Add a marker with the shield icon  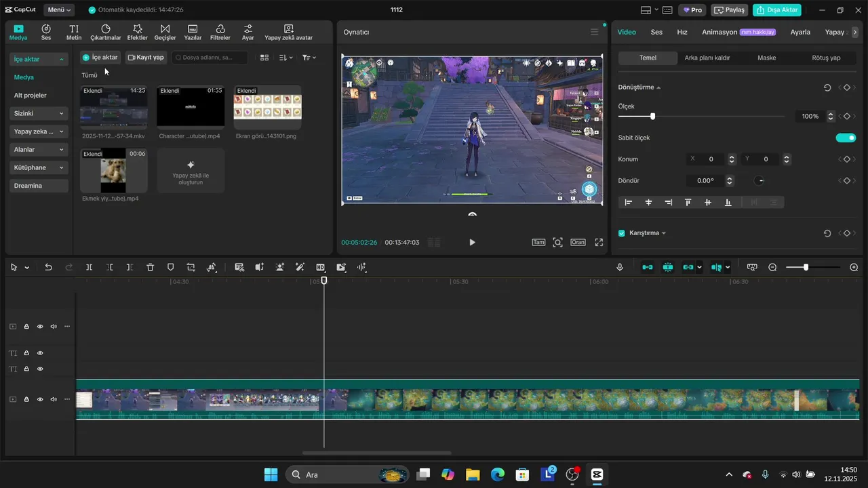[x=170, y=268]
